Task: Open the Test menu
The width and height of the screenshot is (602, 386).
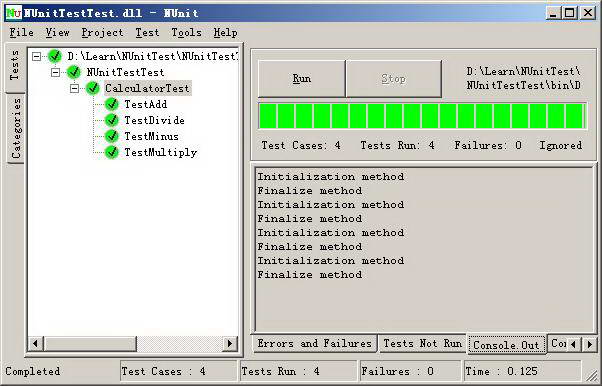Action: point(147,33)
